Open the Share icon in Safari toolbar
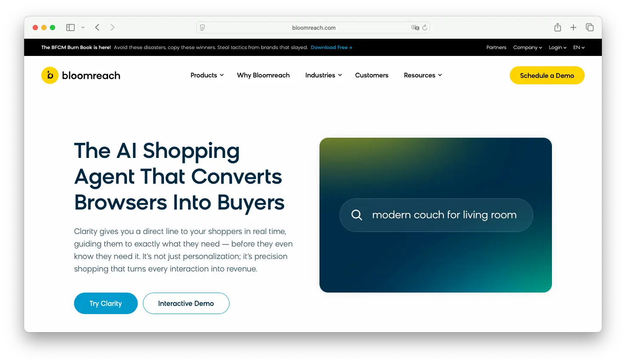 [558, 27]
